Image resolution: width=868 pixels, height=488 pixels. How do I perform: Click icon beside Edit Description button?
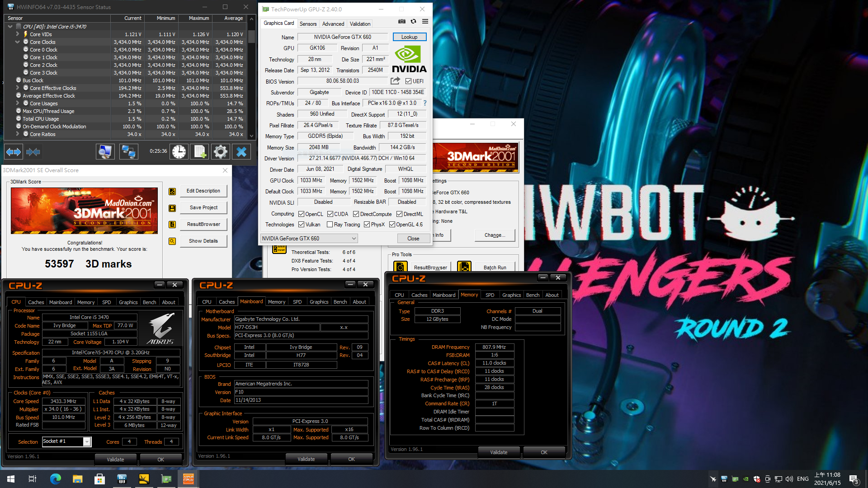(x=172, y=191)
